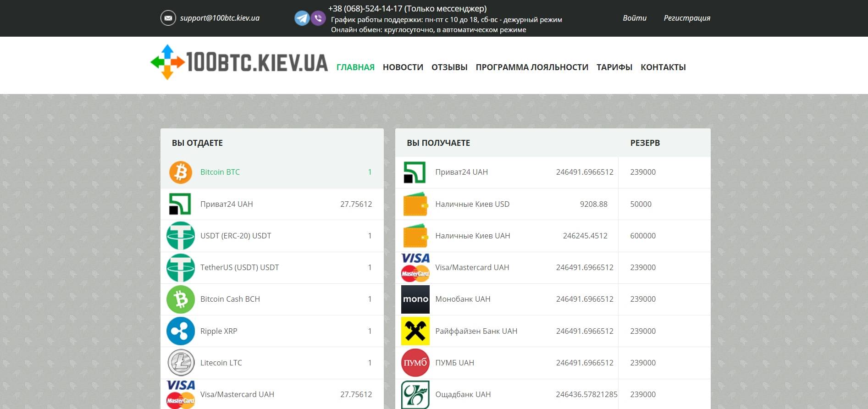Screen dimensions: 868x409
Task: Select the Litecoin LTC icon
Action: (181, 363)
